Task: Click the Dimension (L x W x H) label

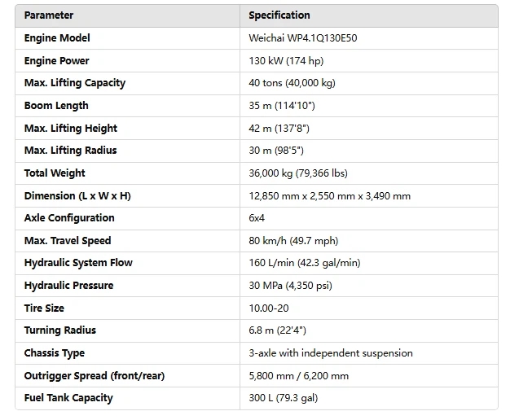Action: [x=77, y=196]
